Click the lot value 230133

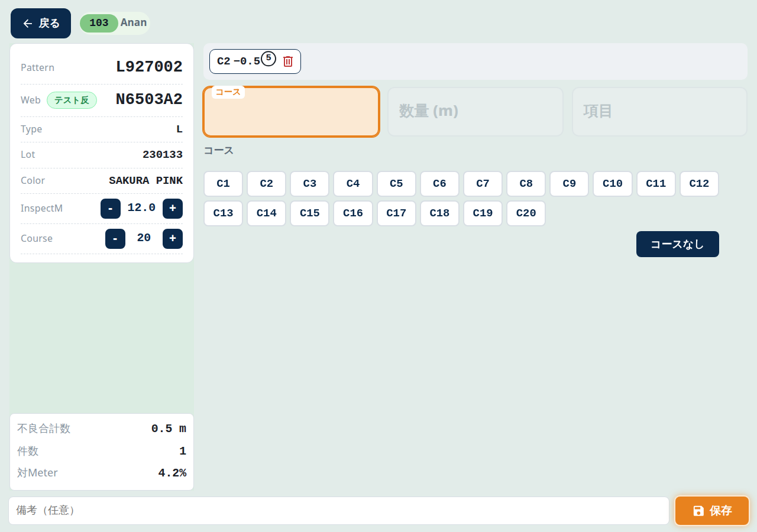163,155
